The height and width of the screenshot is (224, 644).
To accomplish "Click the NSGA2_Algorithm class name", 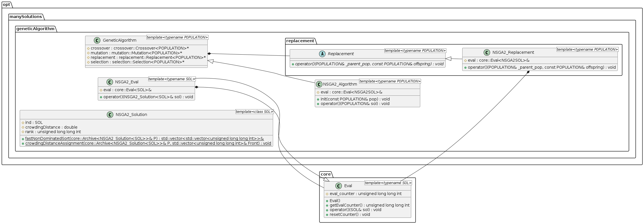I will pos(340,84).
